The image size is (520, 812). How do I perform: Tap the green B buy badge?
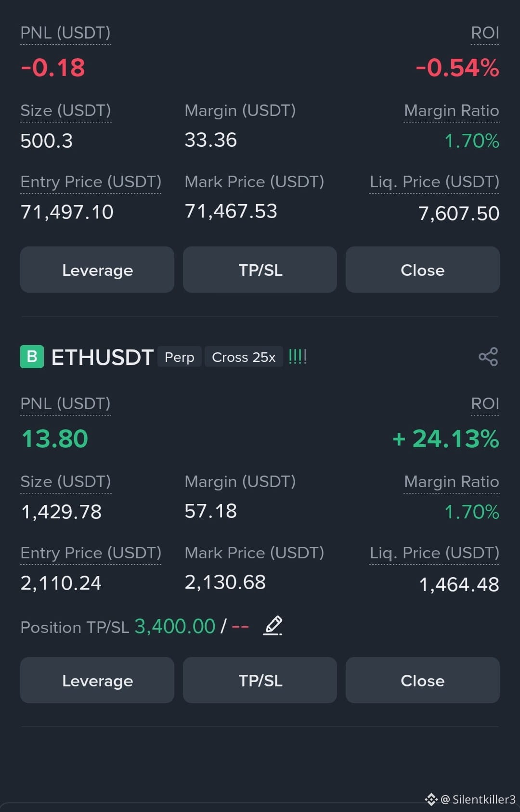(x=32, y=357)
